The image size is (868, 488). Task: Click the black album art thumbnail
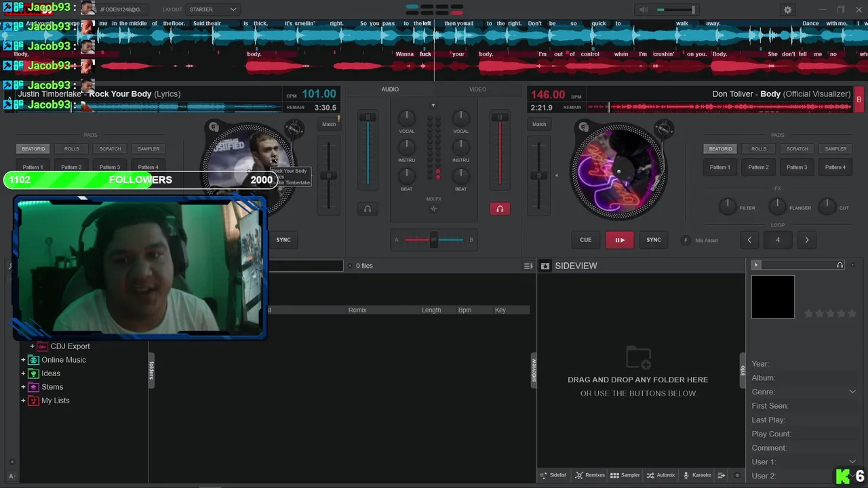(x=773, y=297)
